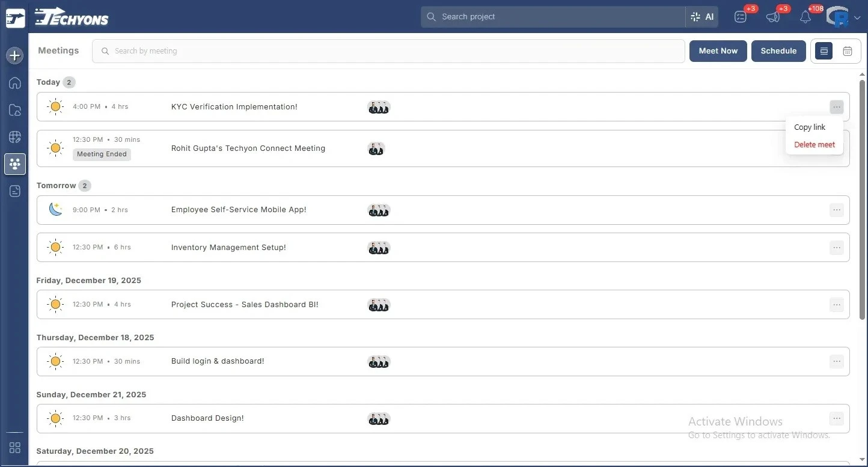Open options for the Dashboard Design meeting
The width and height of the screenshot is (868, 467).
(x=837, y=418)
